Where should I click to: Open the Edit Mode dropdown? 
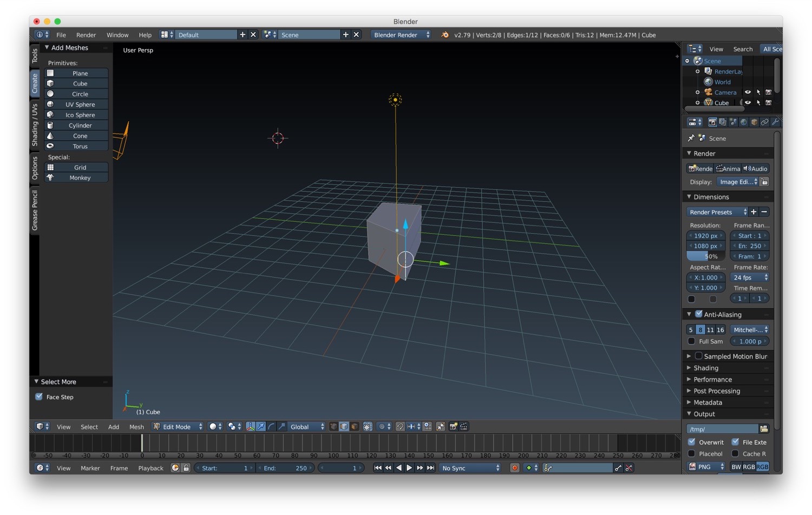tap(178, 427)
